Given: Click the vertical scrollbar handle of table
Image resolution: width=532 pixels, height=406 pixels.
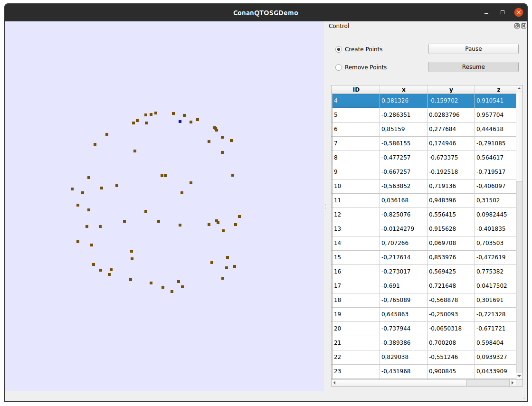Looking at the screenshot, I should 519,136.
